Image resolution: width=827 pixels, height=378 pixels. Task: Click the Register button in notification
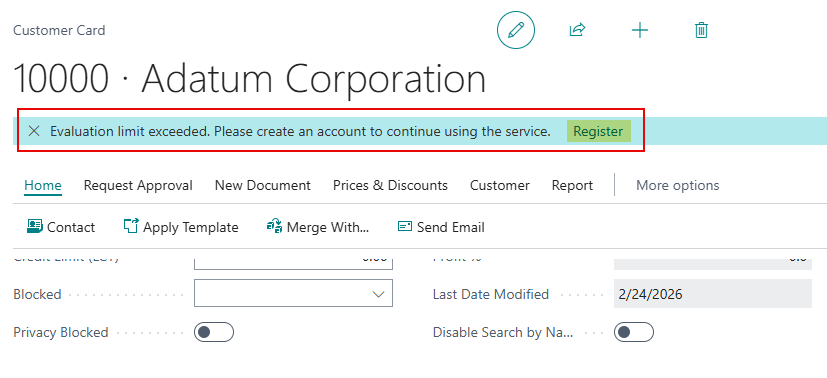tap(599, 131)
